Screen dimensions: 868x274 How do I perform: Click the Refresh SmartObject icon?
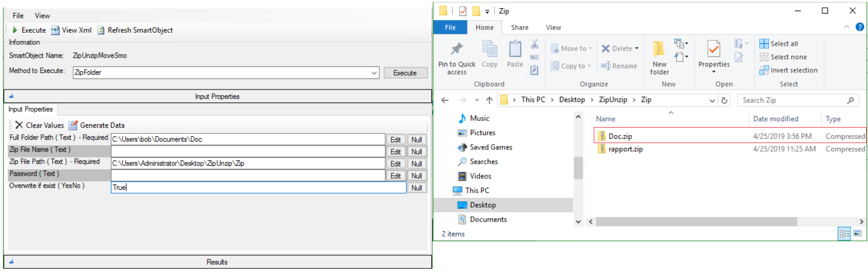[x=101, y=30]
